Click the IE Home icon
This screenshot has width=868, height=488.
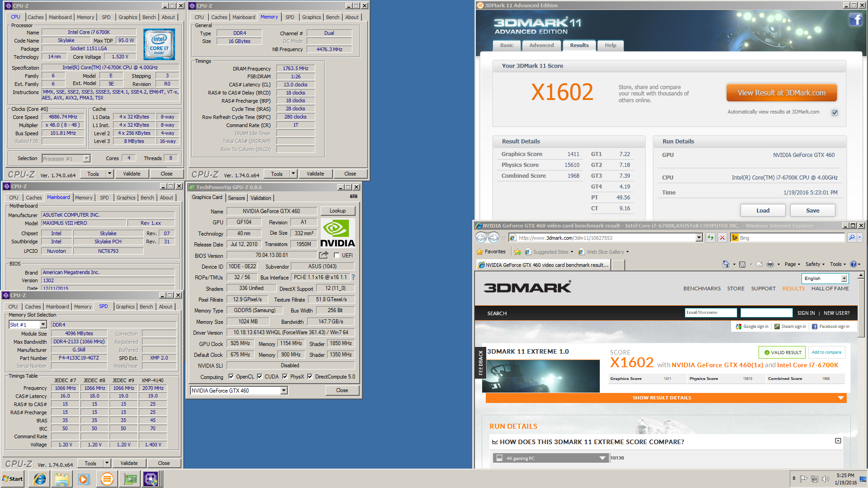click(x=726, y=264)
